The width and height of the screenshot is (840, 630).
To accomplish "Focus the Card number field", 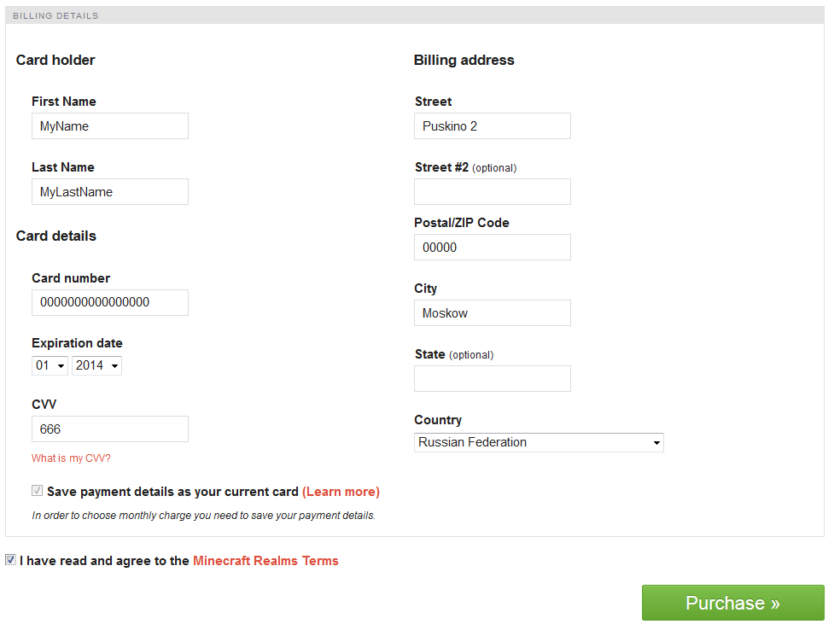I will tap(109, 303).
